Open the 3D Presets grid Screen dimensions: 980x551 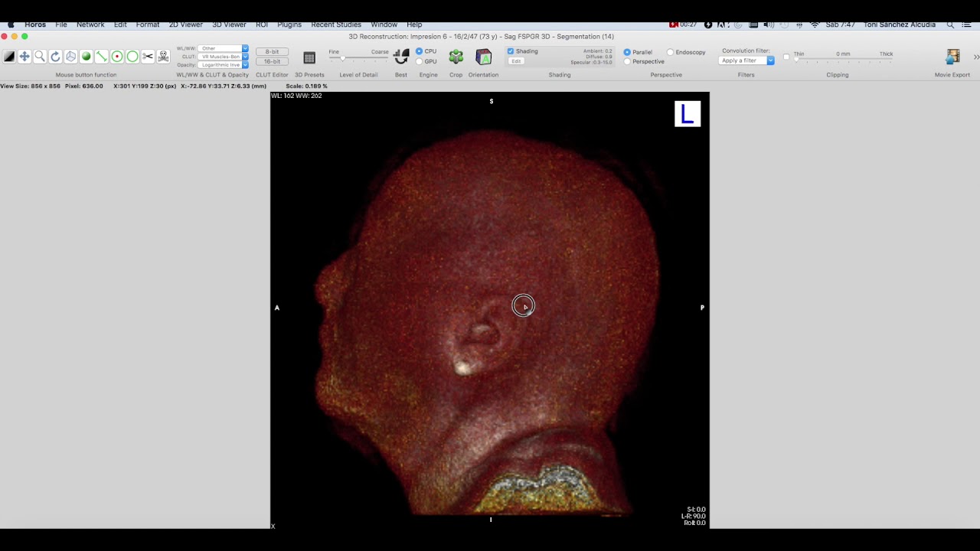(x=309, y=57)
